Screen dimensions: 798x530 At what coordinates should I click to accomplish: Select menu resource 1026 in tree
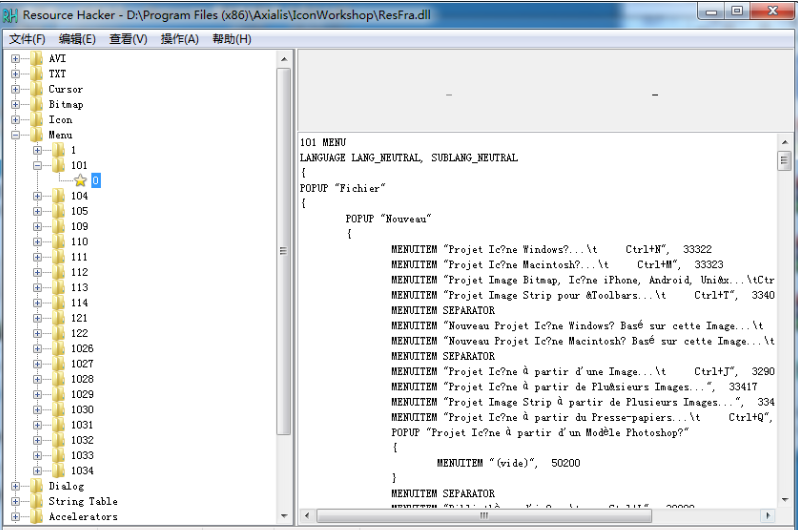[82, 349]
